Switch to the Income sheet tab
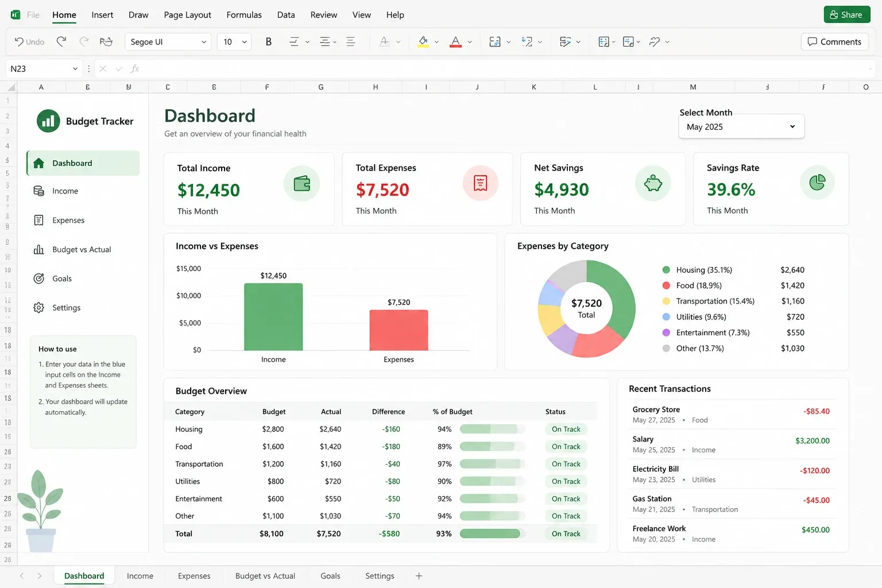The width and height of the screenshot is (882, 588). coord(140,576)
